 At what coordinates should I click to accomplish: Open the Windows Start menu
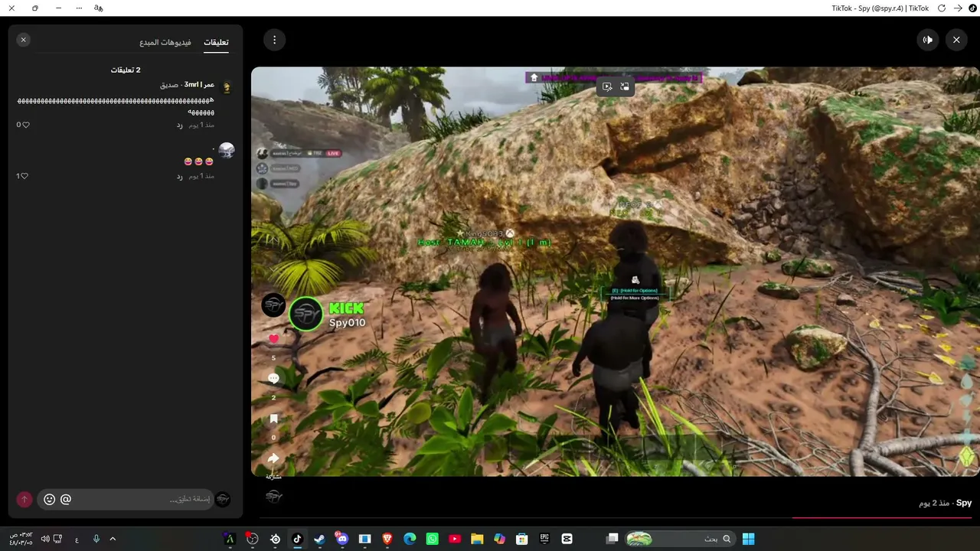pyautogui.click(x=748, y=539)
